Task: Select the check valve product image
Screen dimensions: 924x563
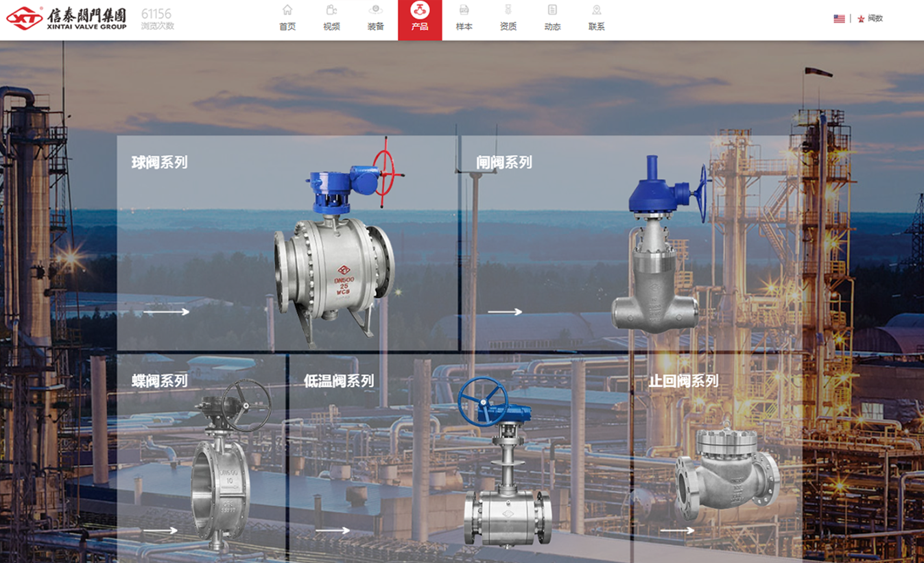Action: (x=727, y=473)
